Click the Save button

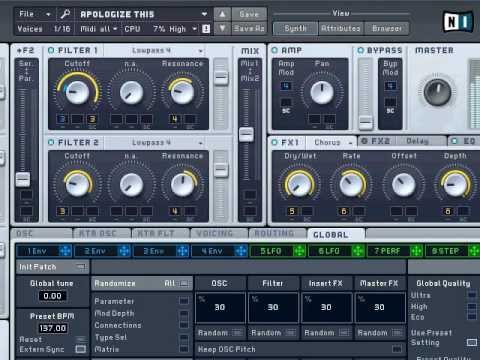click(x=249, y=14)
